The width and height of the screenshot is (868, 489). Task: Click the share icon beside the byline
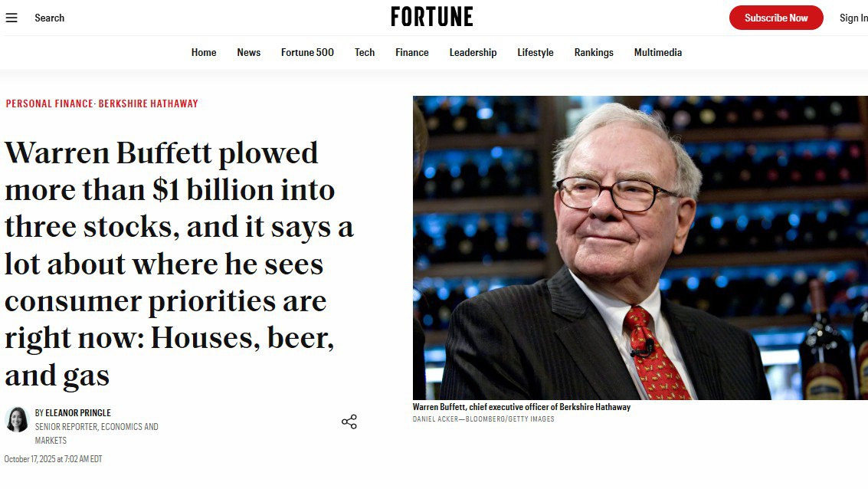point(349,422)
